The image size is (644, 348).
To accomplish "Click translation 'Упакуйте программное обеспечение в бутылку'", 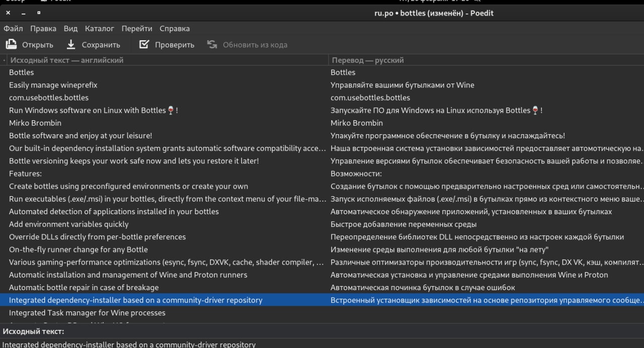I will 448,135.
